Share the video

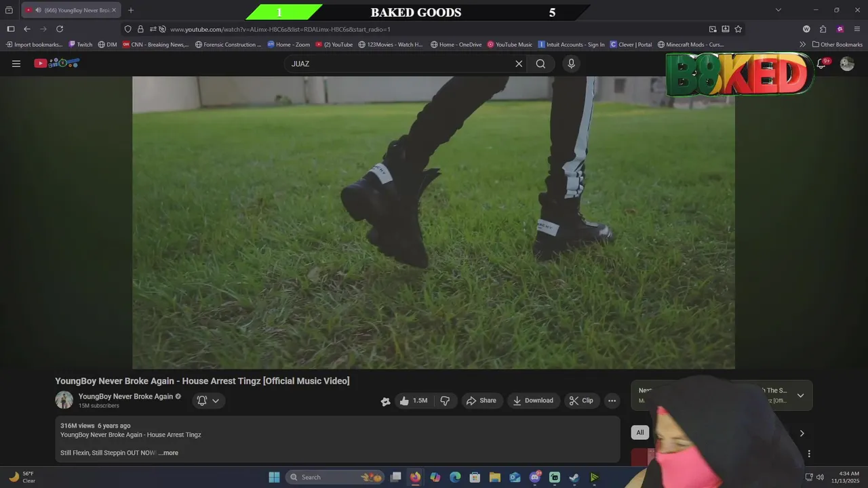coord(482,401)
